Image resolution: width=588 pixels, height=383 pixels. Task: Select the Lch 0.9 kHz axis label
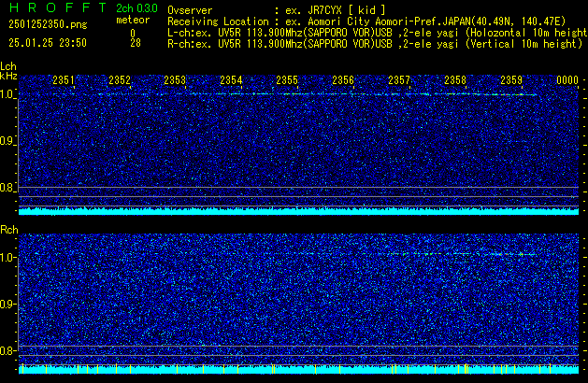point(7,141)
